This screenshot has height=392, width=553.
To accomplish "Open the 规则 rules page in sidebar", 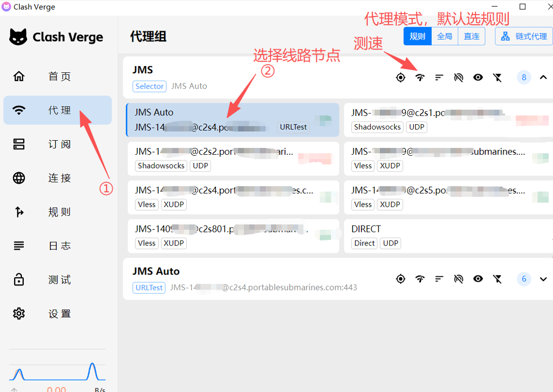I will (58, 212).
